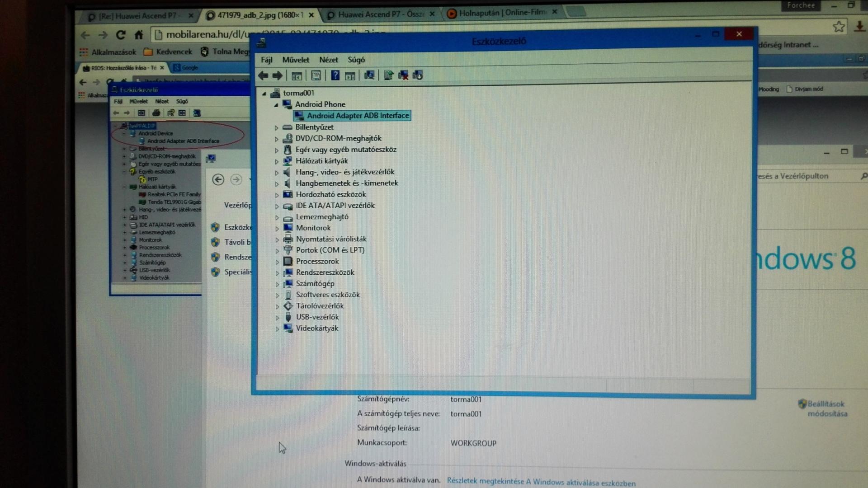This screenshot has height=488, width=868.
Task: Click the Nyomtatási várólisták printer icon
Action: 288,239
